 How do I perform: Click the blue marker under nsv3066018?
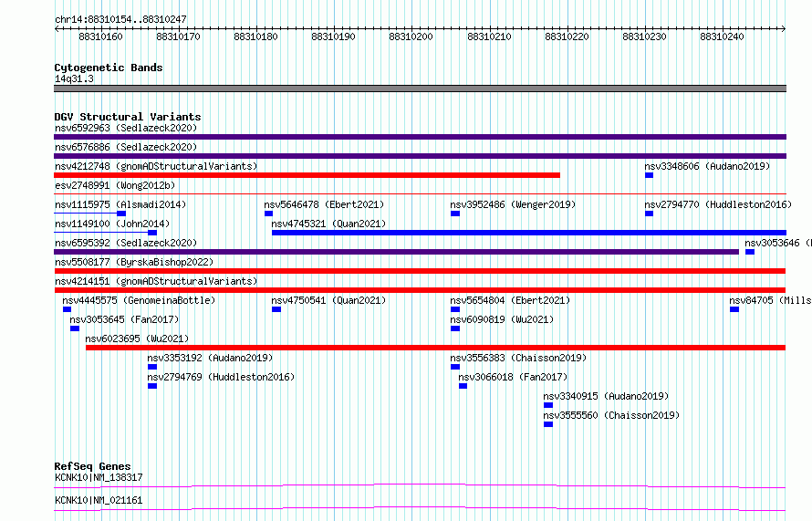point(463,386)
